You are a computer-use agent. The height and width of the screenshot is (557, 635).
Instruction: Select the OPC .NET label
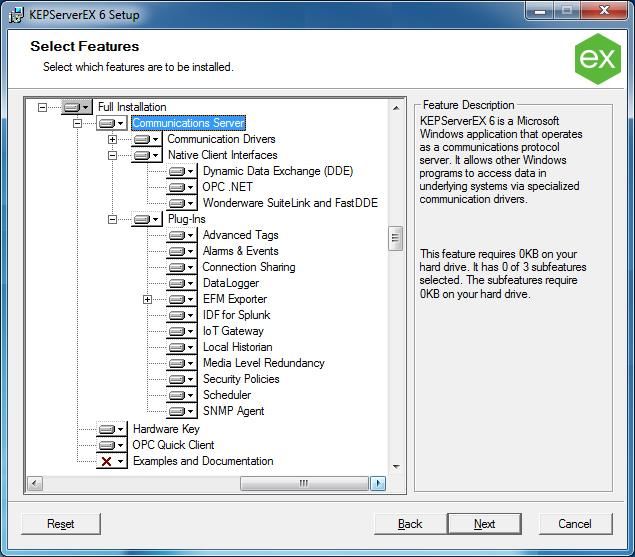click(x=227, y=187)
